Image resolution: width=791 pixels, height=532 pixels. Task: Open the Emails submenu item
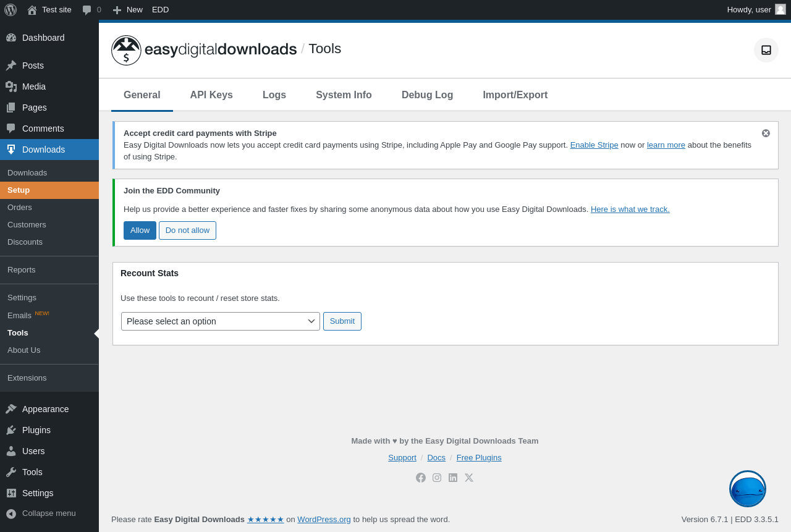49,315
